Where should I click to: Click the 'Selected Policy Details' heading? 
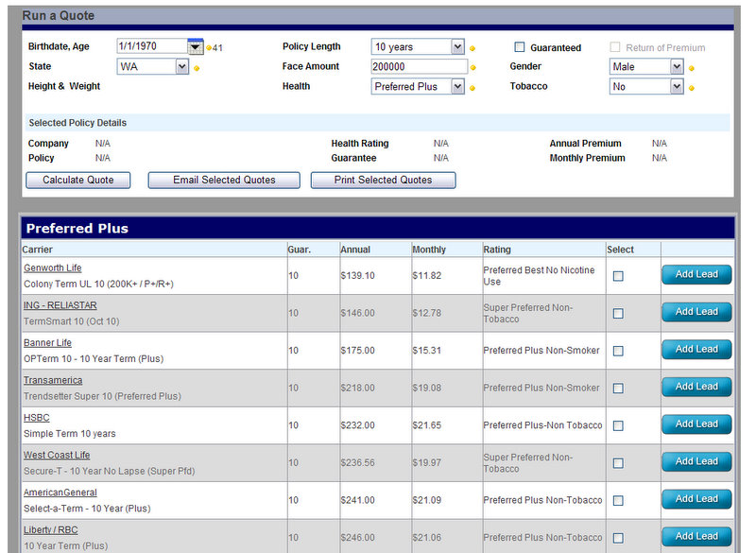coord(77,123)
